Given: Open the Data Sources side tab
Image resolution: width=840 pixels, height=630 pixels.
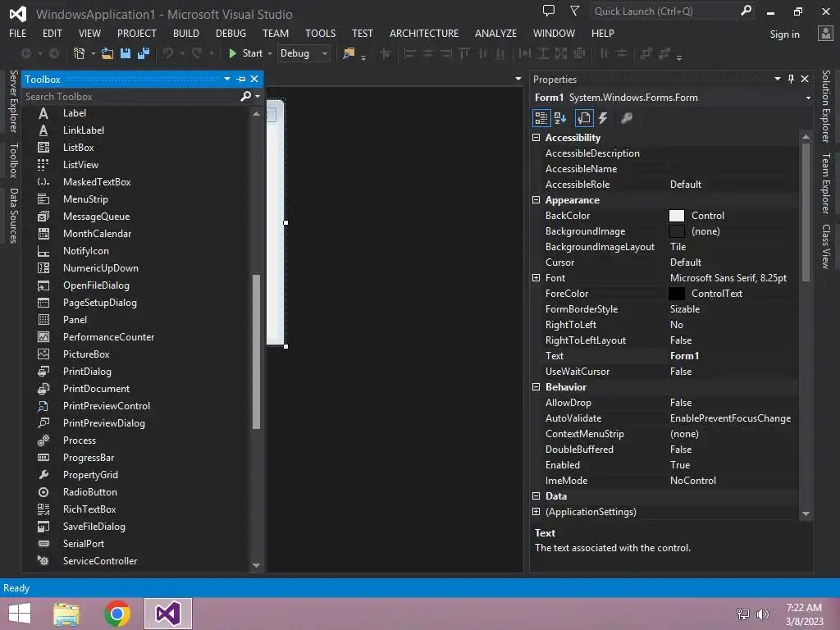Looking at the screenshot, I should [x=13, y=216].
